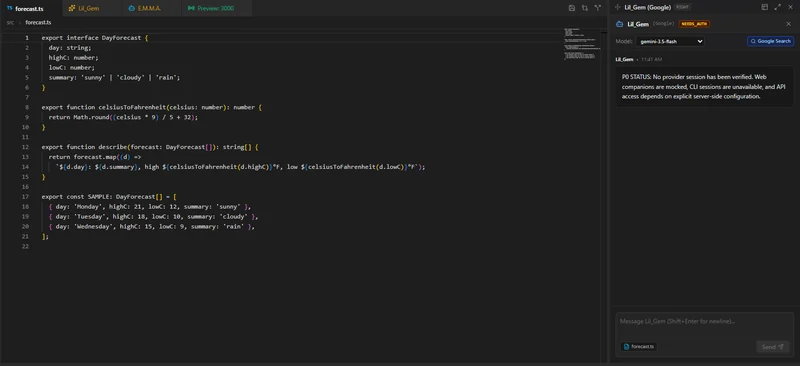Click the 'Model:' label
This screenshot has width=800, height=366.
(x=624, y=41)
